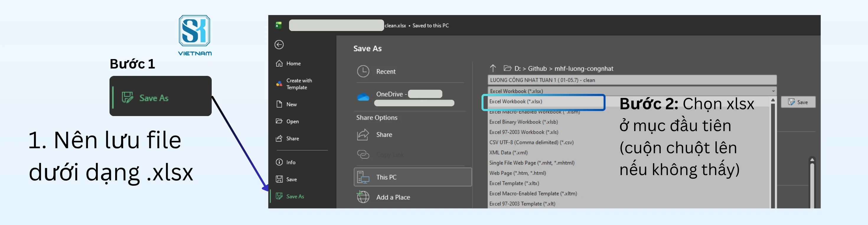Click the file name input field
Viewport: 868px width, 225px height.
tap(632, 80)
